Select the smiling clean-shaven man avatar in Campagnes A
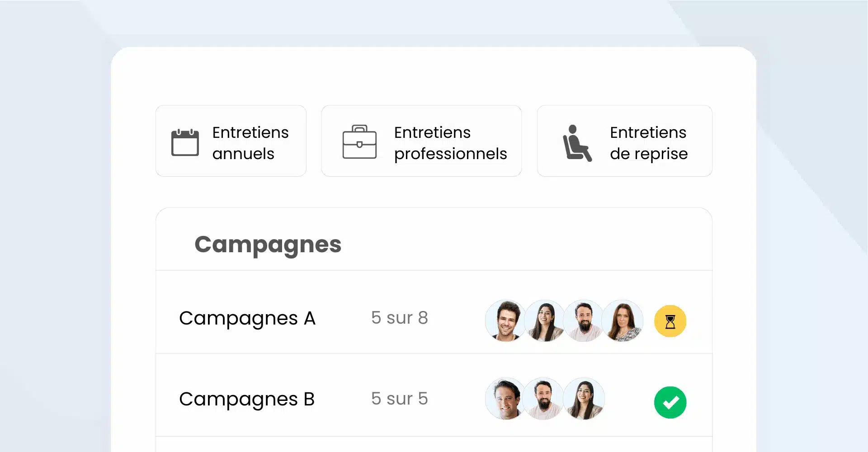The width and height of the screenshot is (868, 452). click(505, 320)
